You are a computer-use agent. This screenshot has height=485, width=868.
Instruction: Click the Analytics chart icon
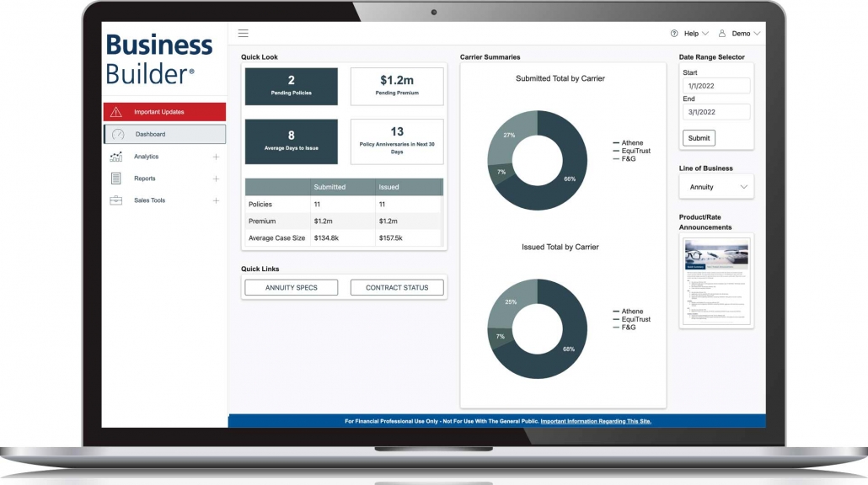tap(116, 157)
